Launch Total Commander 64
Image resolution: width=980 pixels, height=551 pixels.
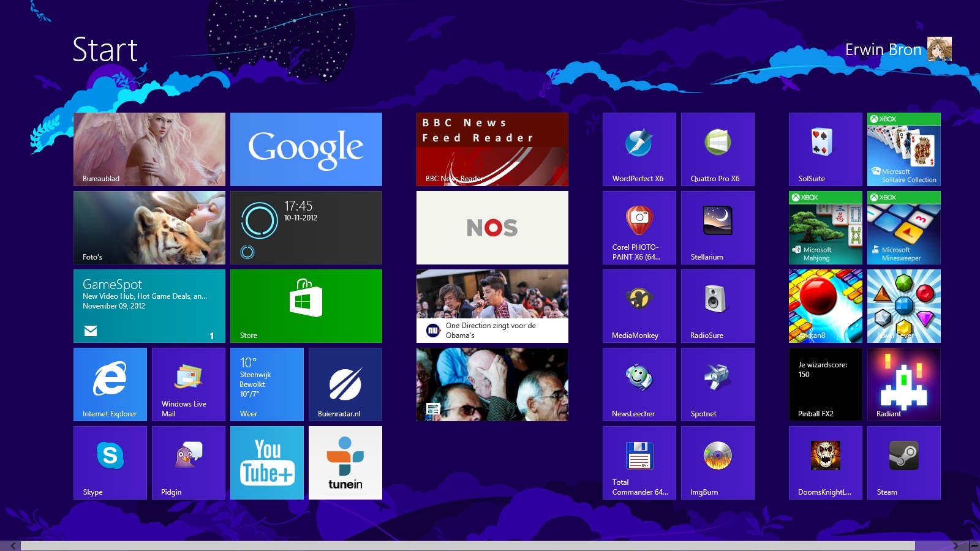pos(639,463)
